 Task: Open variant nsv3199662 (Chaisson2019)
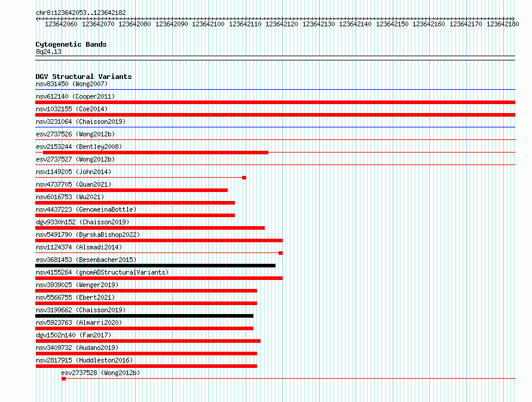click(81, 310)
